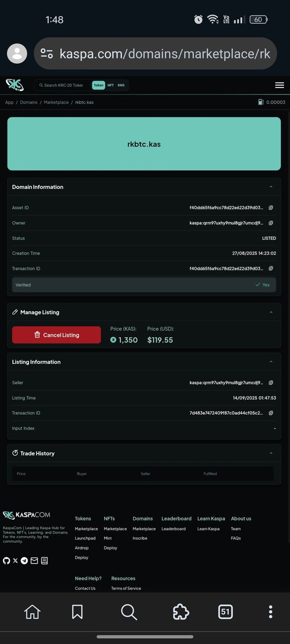Collapse the Domain Information section
The width and height of the screenshot is (290, 644).
click(271, 187)
